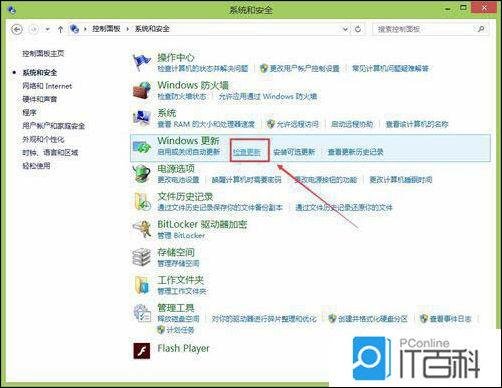Click 查看 RAM 的大小和处理器速度 link
Image resolution: width=502 pixels, height=388 pixels.
point(206,124)
